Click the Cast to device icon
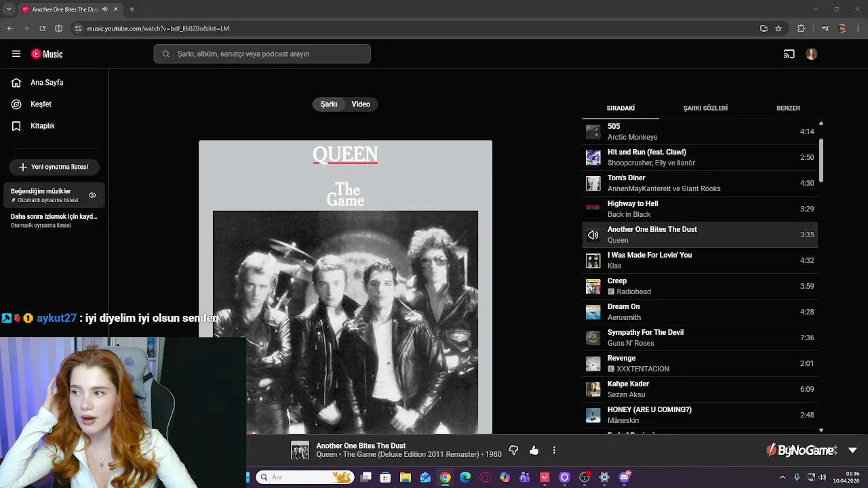868x488 pixels. (789, 54)
